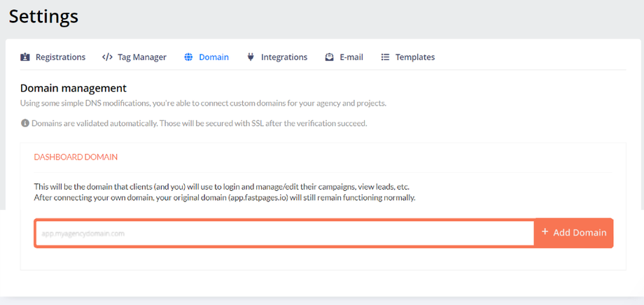Switch to the Templates tab
The image size is (644, 305).
click(415, 57)
